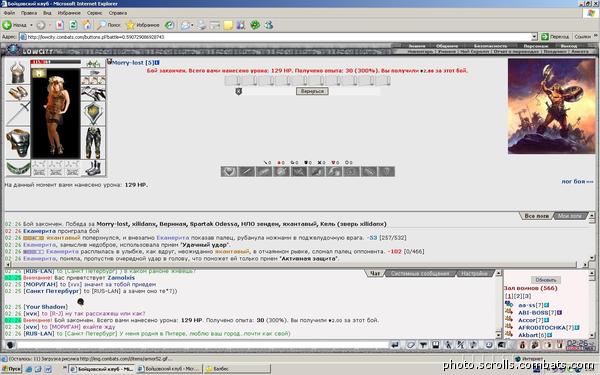The image size is (600, 375).
Task: Click the shield equipment slot
Action: coord(93,114)
